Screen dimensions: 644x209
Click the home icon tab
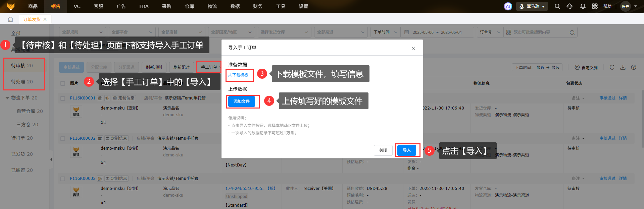(10, 19)
